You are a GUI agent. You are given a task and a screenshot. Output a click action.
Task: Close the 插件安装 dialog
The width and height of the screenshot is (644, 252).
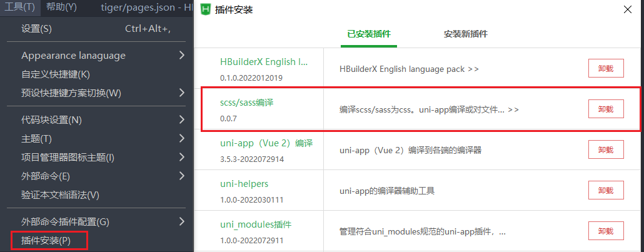[x=628, y=9]
